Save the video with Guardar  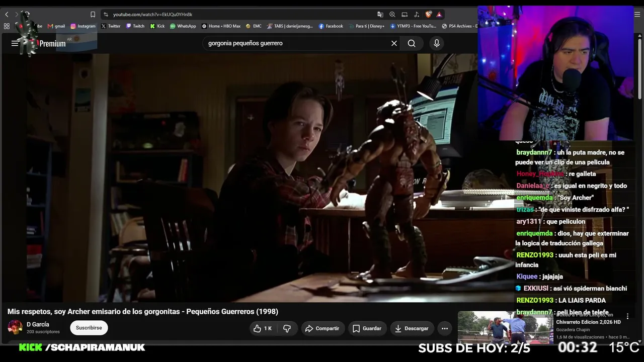click(367, 328)
